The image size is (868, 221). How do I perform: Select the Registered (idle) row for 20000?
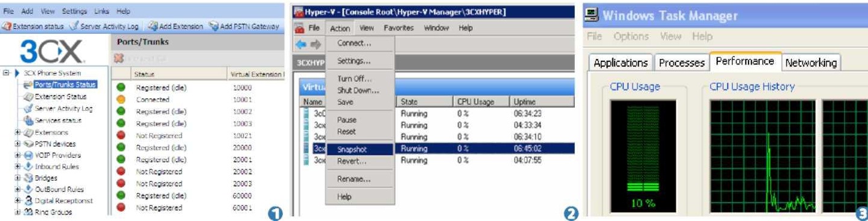pos(198,148)
